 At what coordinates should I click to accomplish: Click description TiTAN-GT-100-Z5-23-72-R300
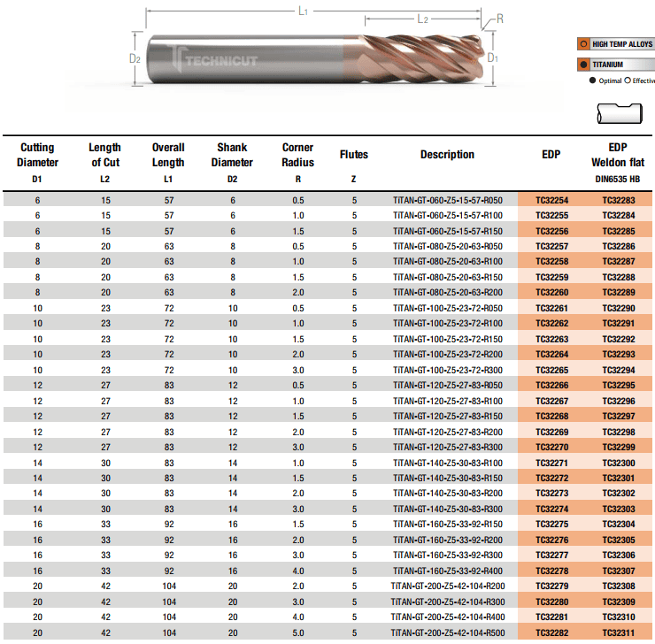[447, 370]
